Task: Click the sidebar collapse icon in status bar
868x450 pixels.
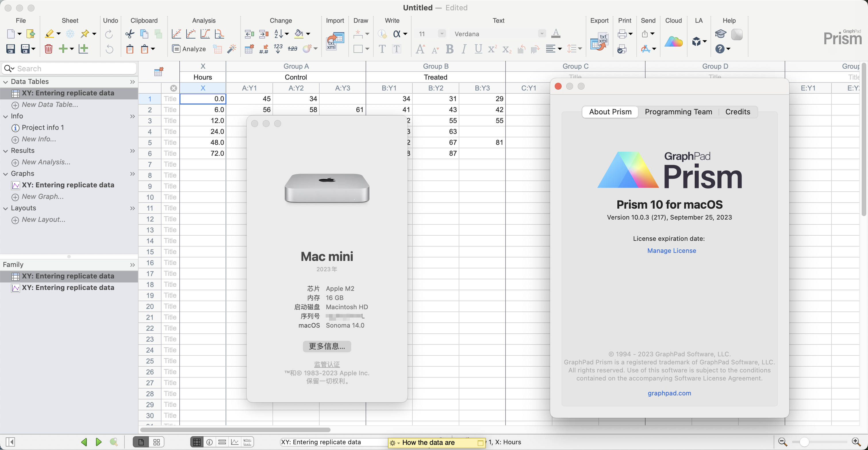Action: (x=10, y=442)
